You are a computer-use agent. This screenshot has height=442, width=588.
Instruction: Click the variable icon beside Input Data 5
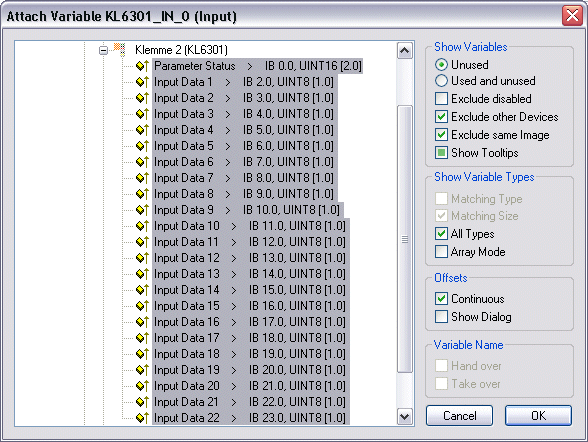(x=142, y=146)
